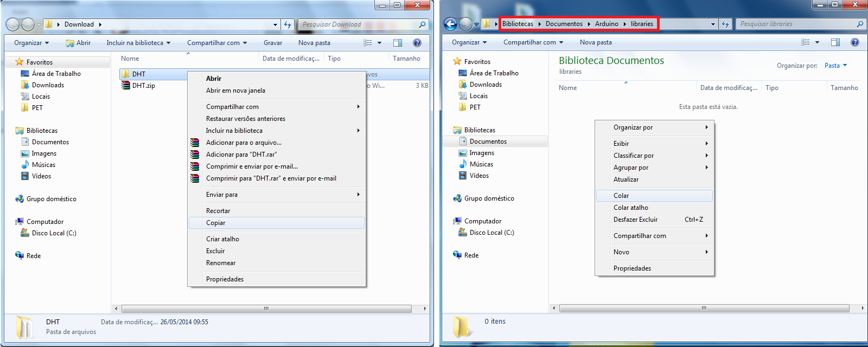Click the back arrow in libraries window
This screenshot has width=868, height=347.
coord(450,24)
